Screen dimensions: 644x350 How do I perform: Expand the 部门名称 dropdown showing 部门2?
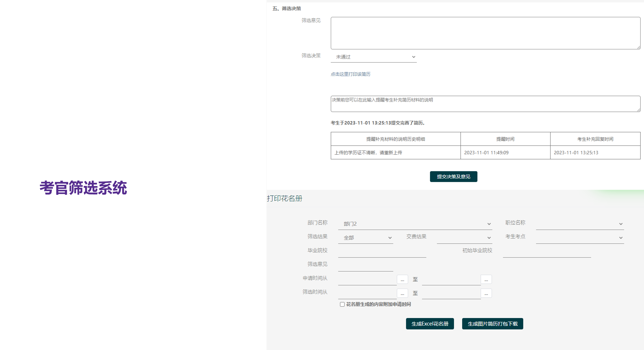coord(415,224)
